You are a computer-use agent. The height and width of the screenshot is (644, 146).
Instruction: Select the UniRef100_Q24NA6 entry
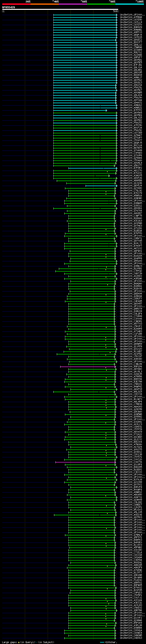tap(131, 620)
